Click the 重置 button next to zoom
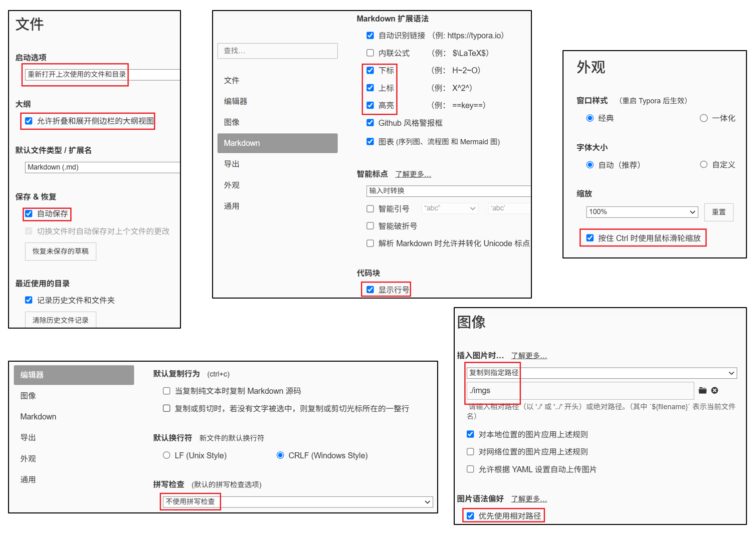This screenshot has height=535, width=756. 718,212
